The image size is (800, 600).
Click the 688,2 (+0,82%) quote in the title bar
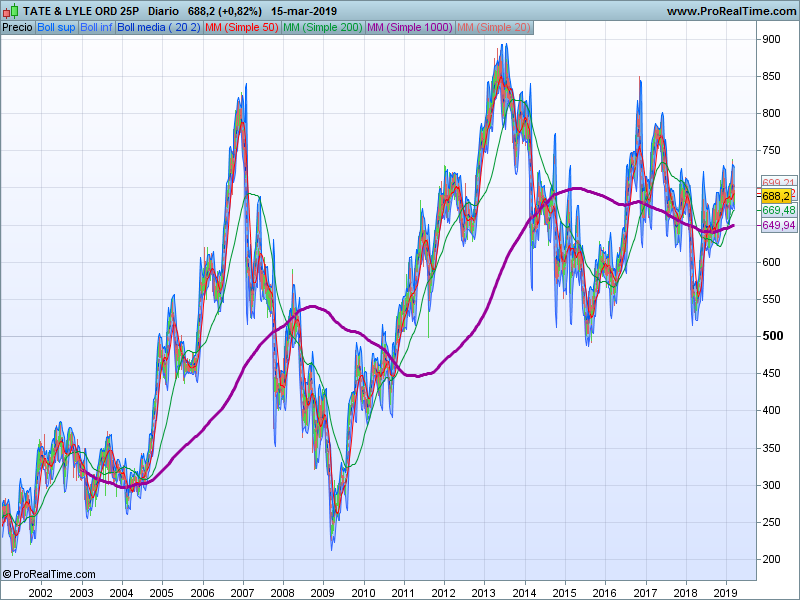224,11
